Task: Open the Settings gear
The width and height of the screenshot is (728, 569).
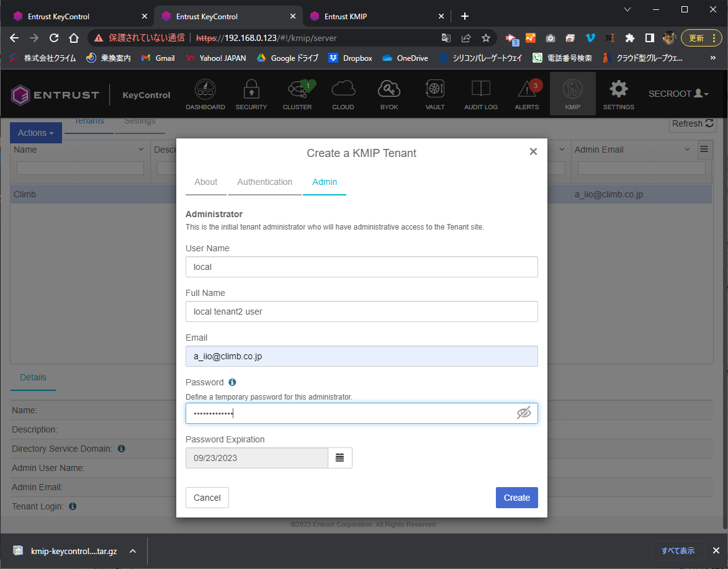Action: coord(618,94)
